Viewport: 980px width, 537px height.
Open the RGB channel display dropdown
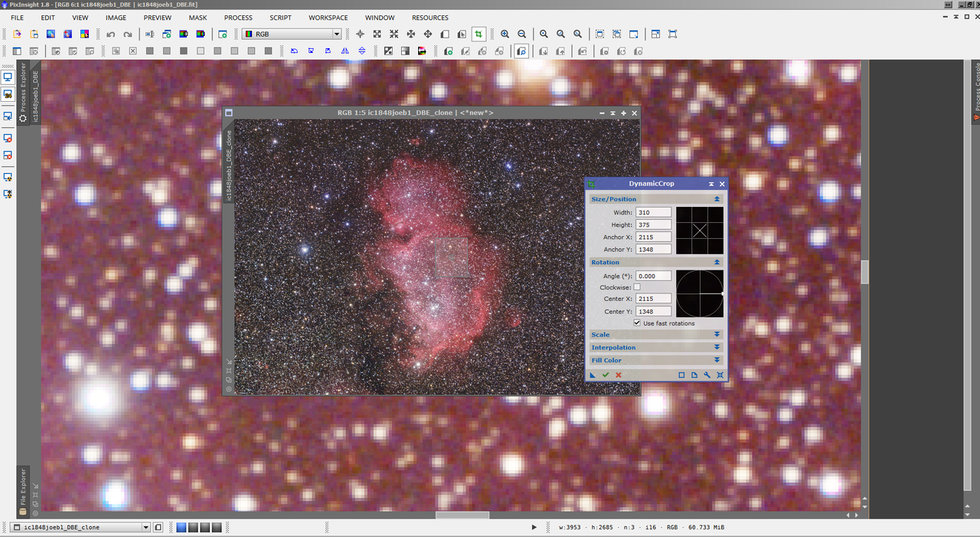click(x=292, y=34)
